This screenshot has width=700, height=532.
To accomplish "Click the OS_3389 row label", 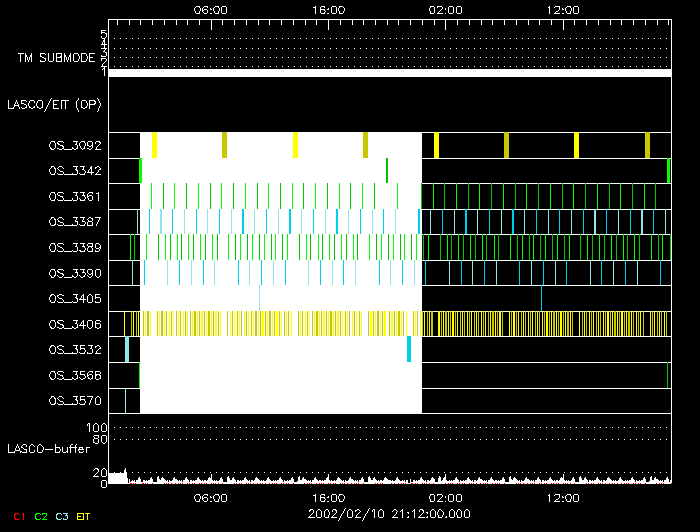I will 74,247.
